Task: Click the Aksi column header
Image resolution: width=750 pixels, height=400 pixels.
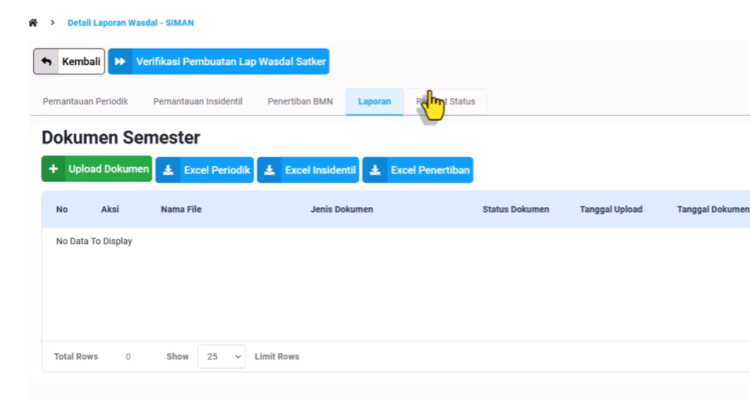Action: (x=110, y=209)
